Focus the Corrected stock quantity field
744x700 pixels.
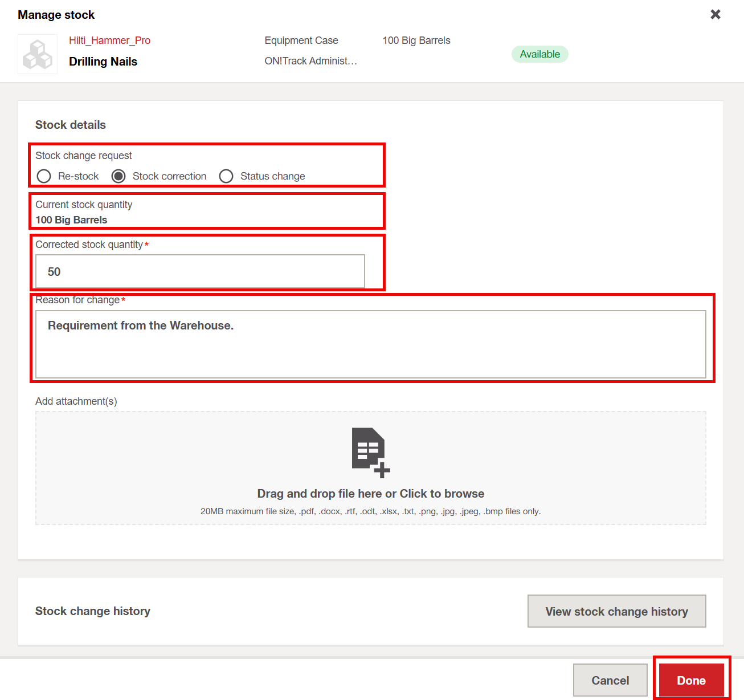[x=200, y=271]
